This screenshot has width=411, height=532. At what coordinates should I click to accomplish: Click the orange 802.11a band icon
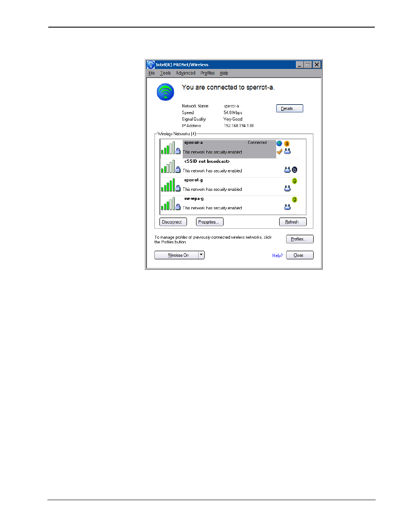pos(287,143)
